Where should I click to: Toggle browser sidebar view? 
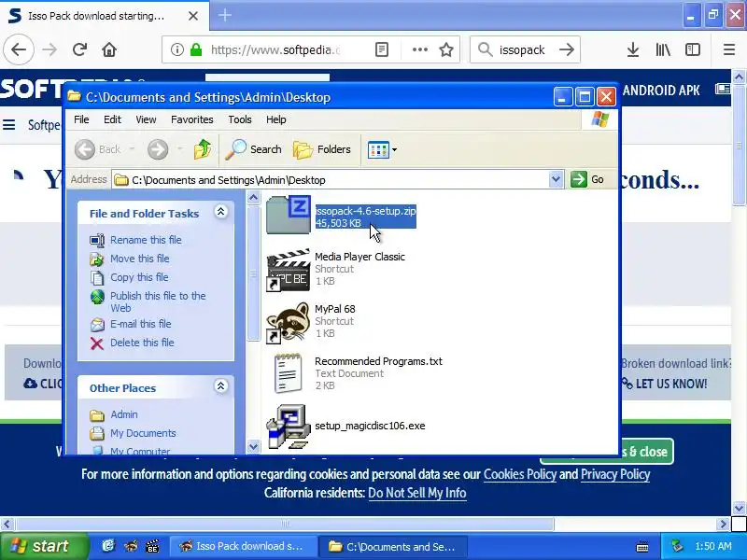(x=693, y=49)
